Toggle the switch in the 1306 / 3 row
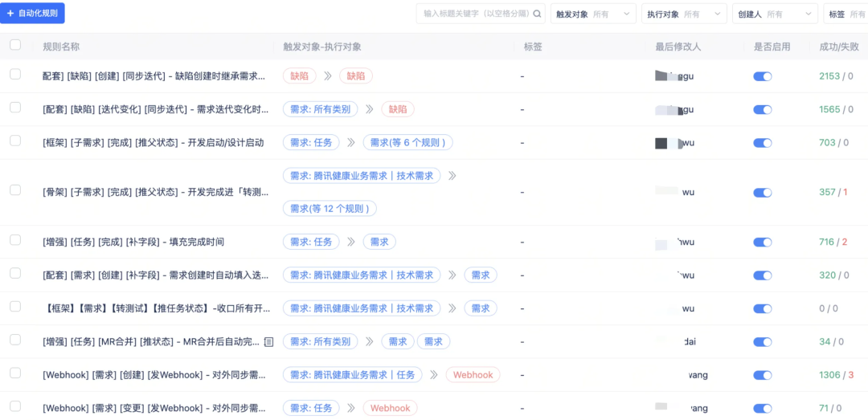 [x=763, y=375]
